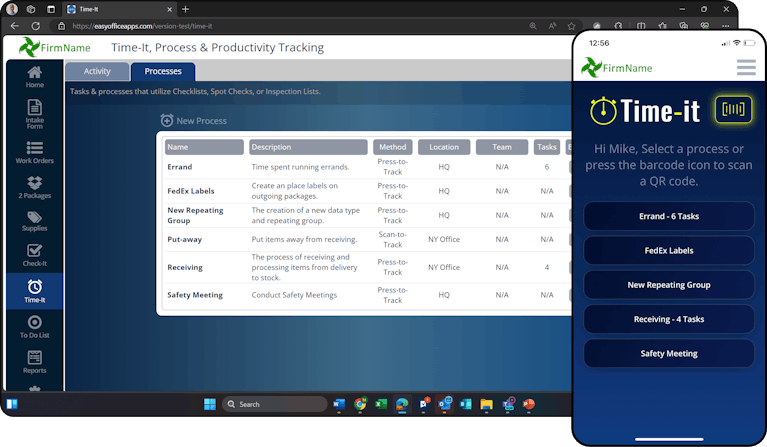
Task: Tap the New Repeating Group button on phone
Action: tap(669, 285)
